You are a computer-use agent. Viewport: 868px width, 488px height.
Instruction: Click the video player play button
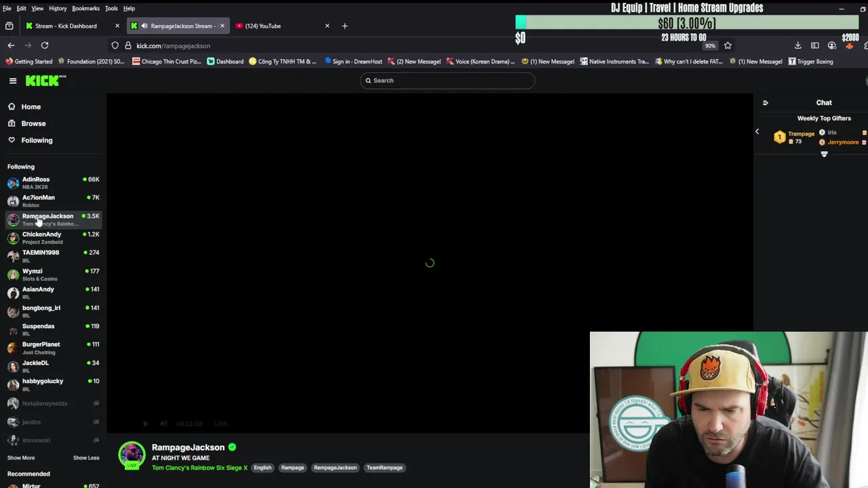coord(146,424)
